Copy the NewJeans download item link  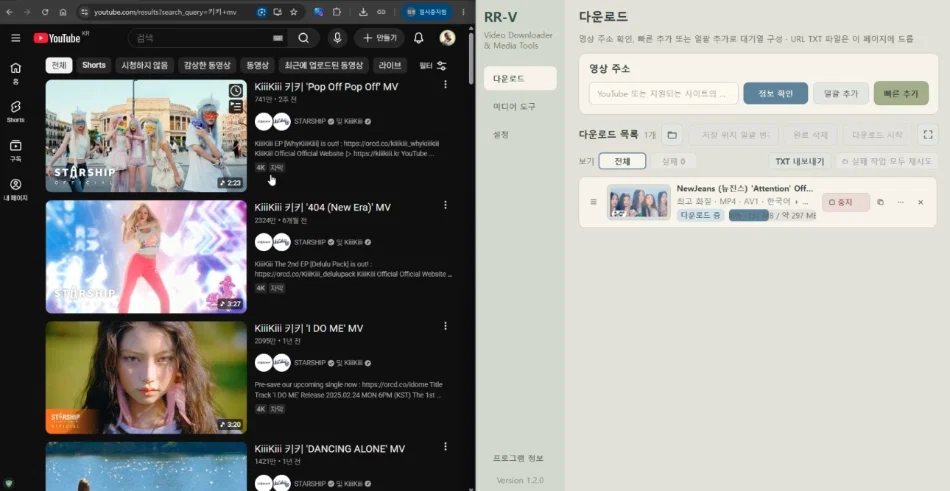point(880,202)
